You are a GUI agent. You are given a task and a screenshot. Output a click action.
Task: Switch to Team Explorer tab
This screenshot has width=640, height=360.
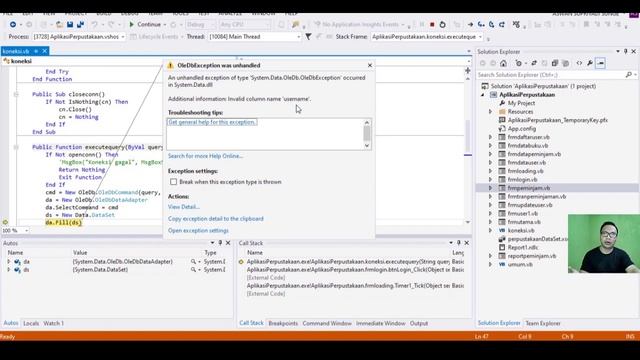tap(542, 323)
